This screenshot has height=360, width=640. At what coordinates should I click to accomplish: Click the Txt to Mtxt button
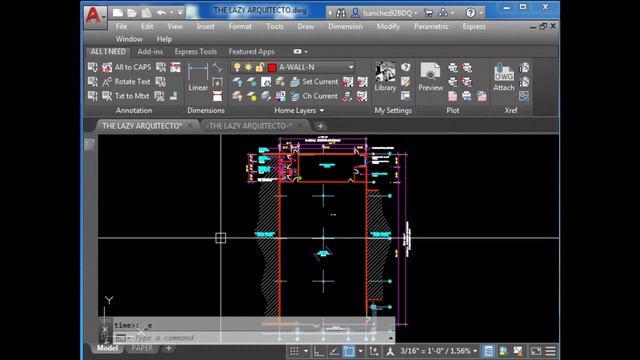point(126,96)
